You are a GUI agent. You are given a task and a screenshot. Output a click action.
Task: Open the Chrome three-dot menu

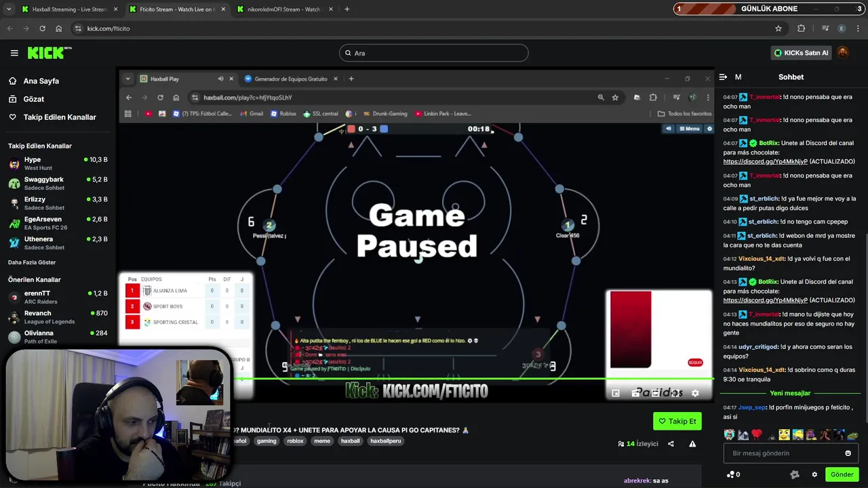859,28
